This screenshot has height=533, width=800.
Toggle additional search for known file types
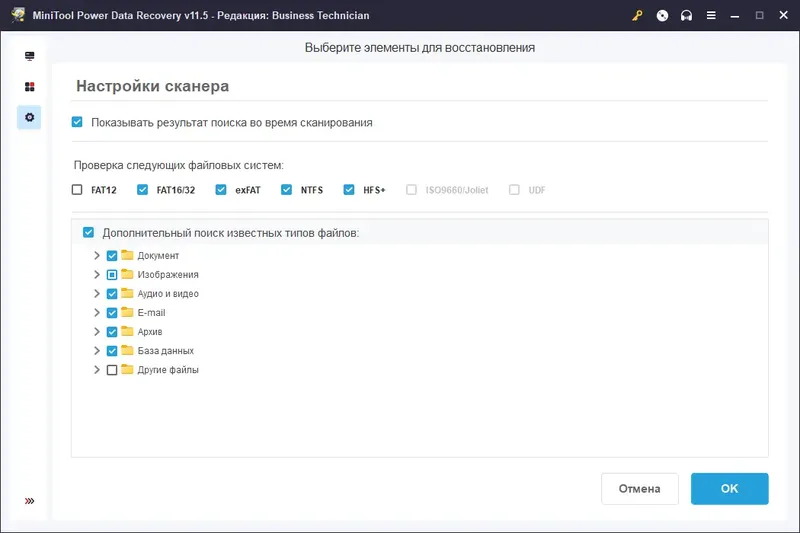coord(88,233)
